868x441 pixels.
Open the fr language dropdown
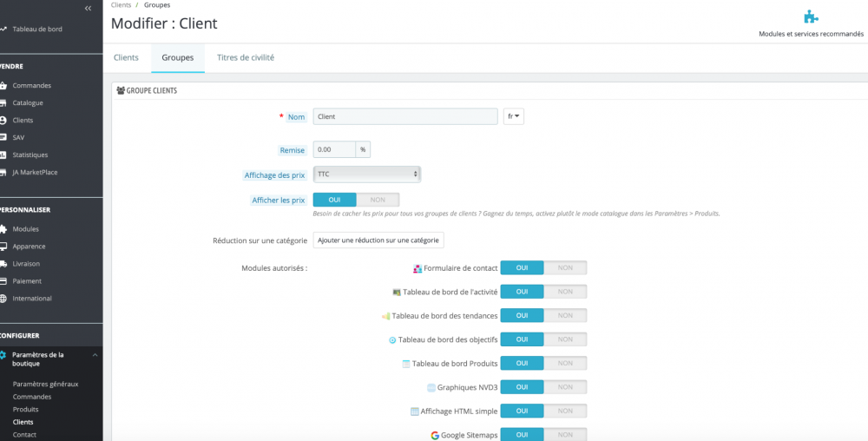[x=514, y=116]
